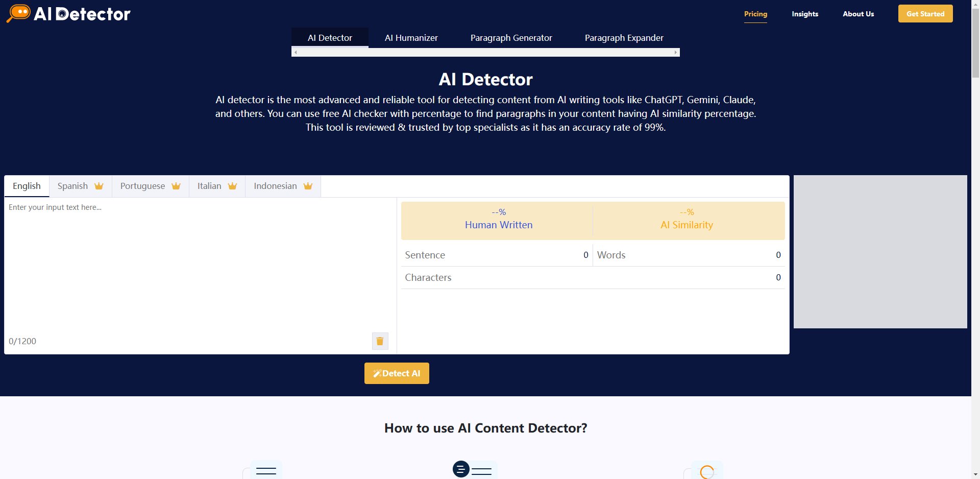Click the Get Started button
This screenshot has width=980, height=479.
pyautogui.click(x=925, y=13)
